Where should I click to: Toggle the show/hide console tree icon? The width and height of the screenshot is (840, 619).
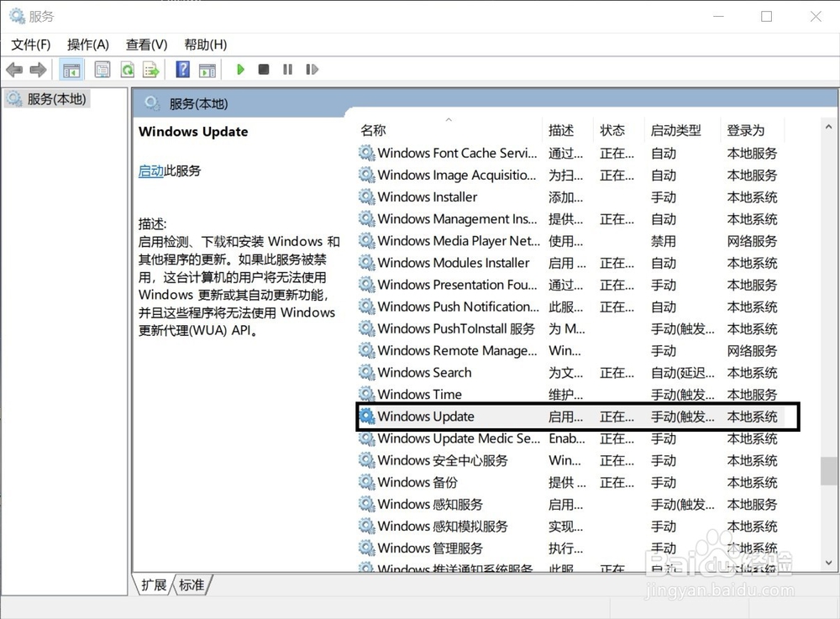coord(71,70)
